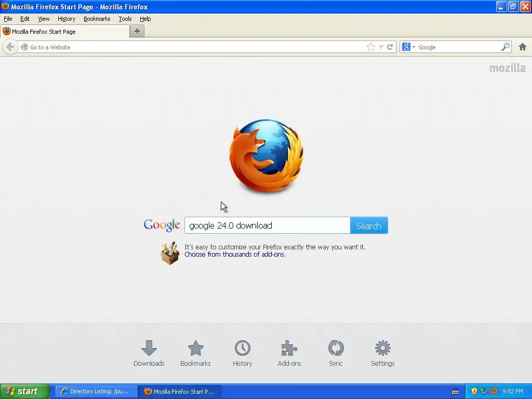Click Mozilla Firefox Start Page taskbar button
This screenshot has width=532, height=399.
(x=180, y=391)
